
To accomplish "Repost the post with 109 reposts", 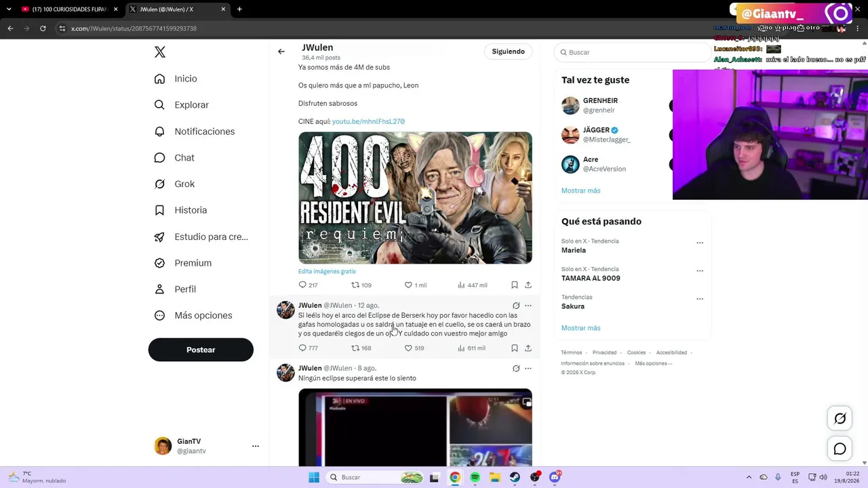I will (x=361, y=285).
